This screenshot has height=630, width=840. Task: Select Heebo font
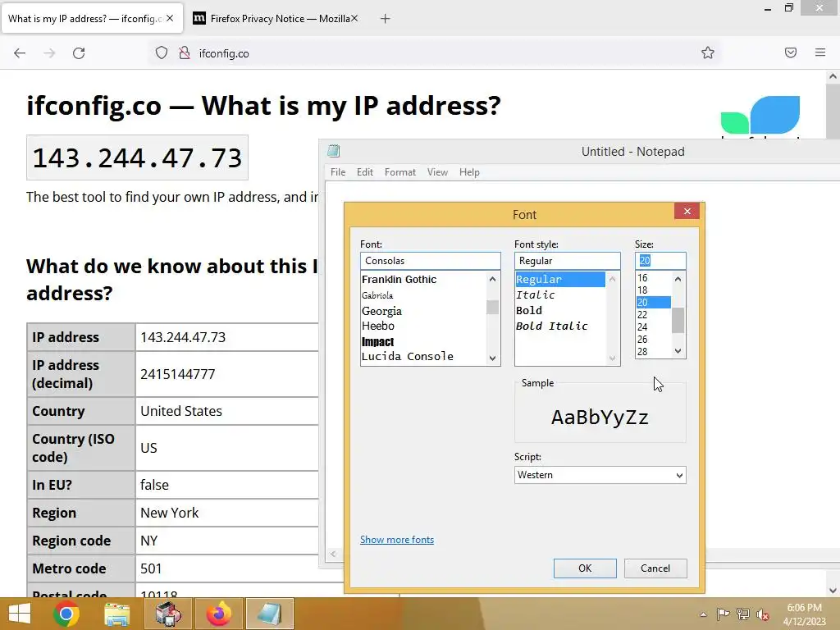[x=377, y=326]
